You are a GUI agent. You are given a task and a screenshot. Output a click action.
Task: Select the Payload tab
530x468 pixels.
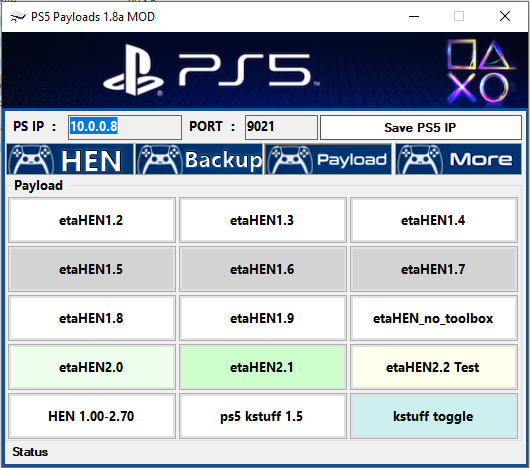(x=329, y=159)
